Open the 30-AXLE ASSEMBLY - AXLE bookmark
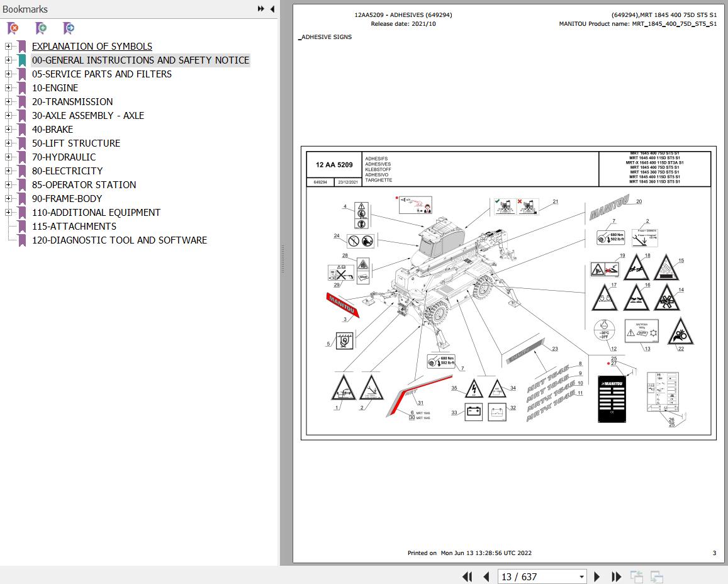This screenshot has width=728, height=584. click(87, 116)
